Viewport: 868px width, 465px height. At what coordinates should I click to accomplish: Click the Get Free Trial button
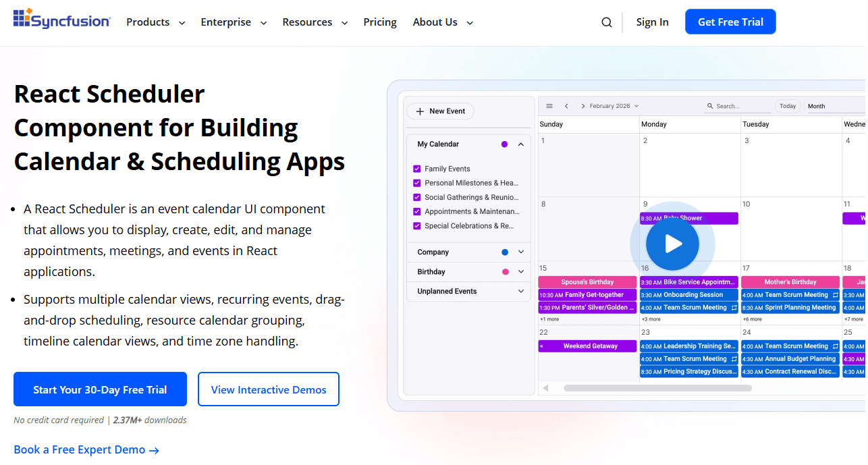coord(730,22)
